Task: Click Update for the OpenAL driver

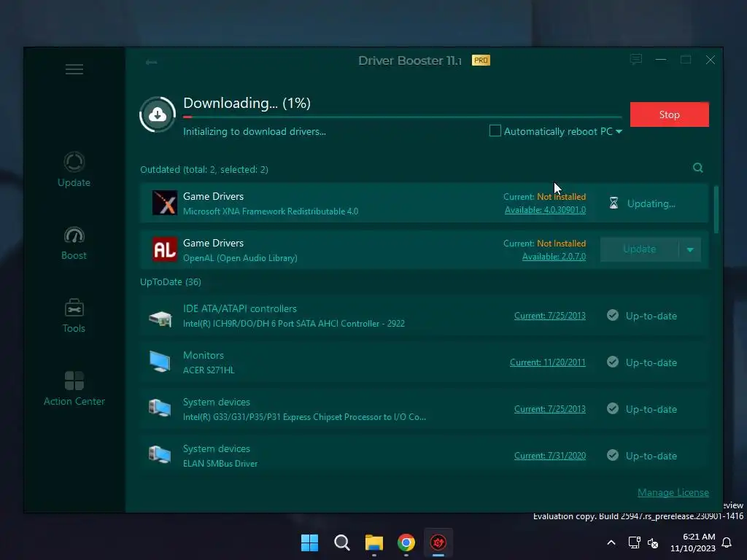Action: coord(639,249)
